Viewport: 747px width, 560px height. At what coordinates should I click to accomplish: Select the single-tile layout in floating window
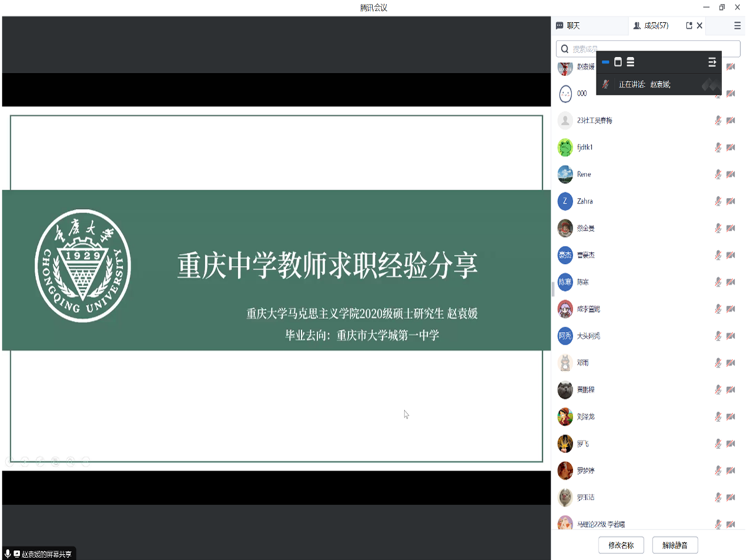[x=618, y=62]
